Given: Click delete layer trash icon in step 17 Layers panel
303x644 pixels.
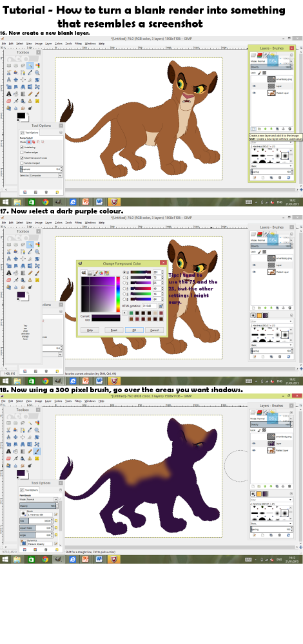Looking at the screenshot, I should (x=290, y=308).
